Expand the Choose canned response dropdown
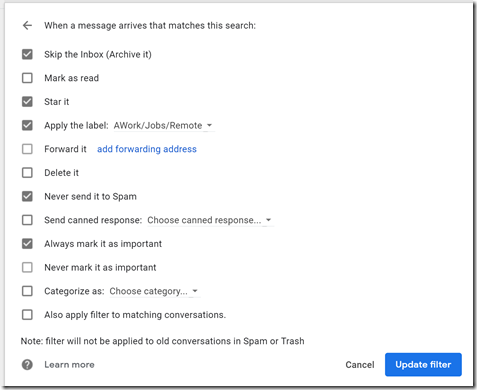Image resolution: width=477 pixels, height=390 pixels. pos(210,220)
